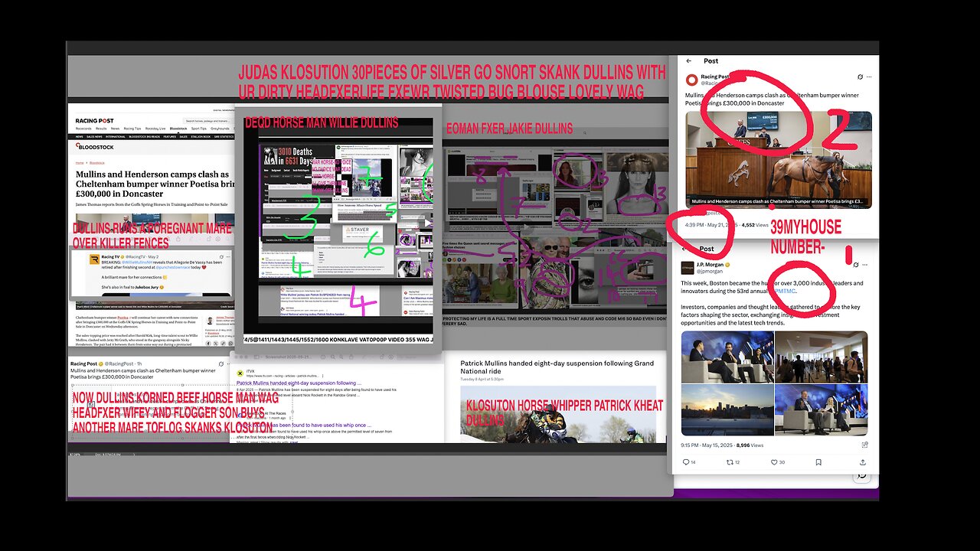Image resolution: width=980 pixels, height=551 pixels.
Task: Open ITVX result Patrick Mullins handed eight-day suspension
Action: [299, 383]
